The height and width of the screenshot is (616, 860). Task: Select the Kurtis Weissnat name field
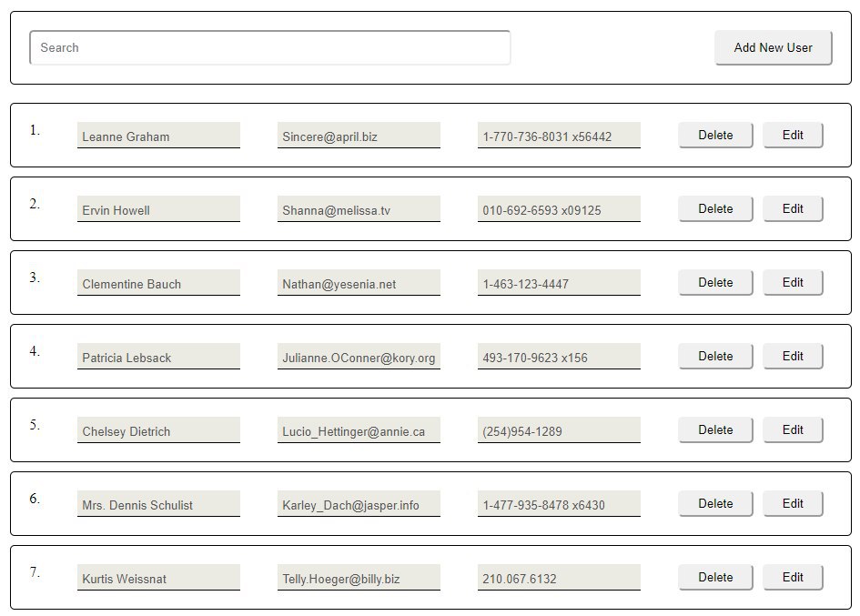[158, 578]
